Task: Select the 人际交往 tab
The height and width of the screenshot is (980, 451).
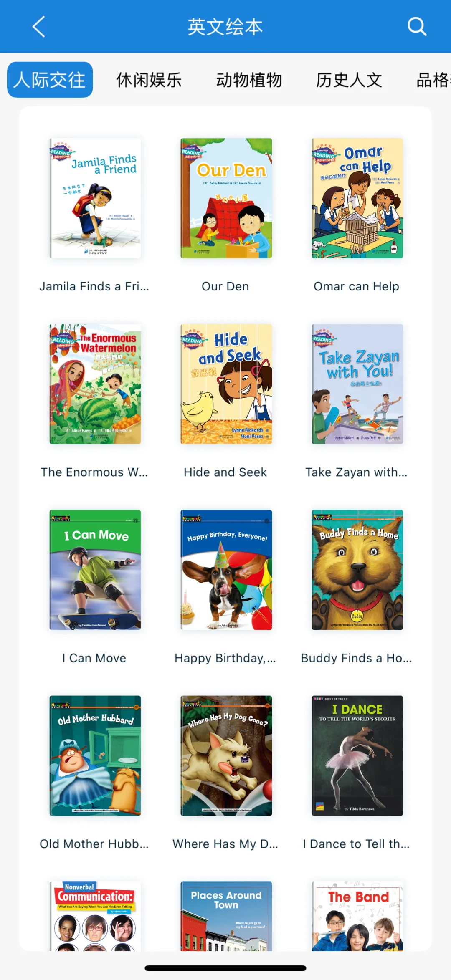Action: [50, 80]
